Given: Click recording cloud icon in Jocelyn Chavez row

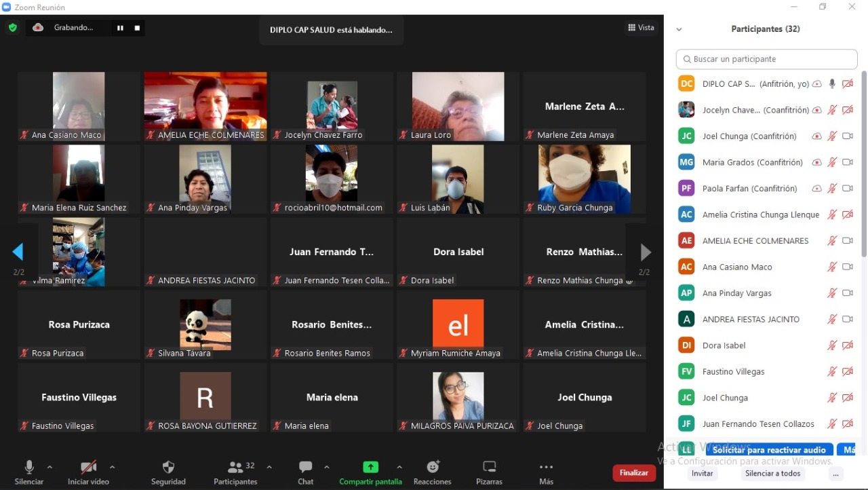Looking at the screenshot, I should 817,110.
